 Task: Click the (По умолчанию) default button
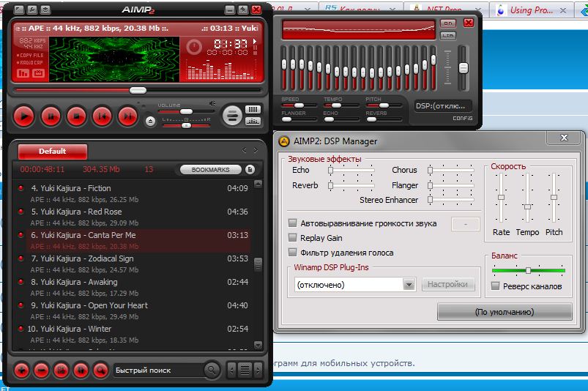[505, 312]
